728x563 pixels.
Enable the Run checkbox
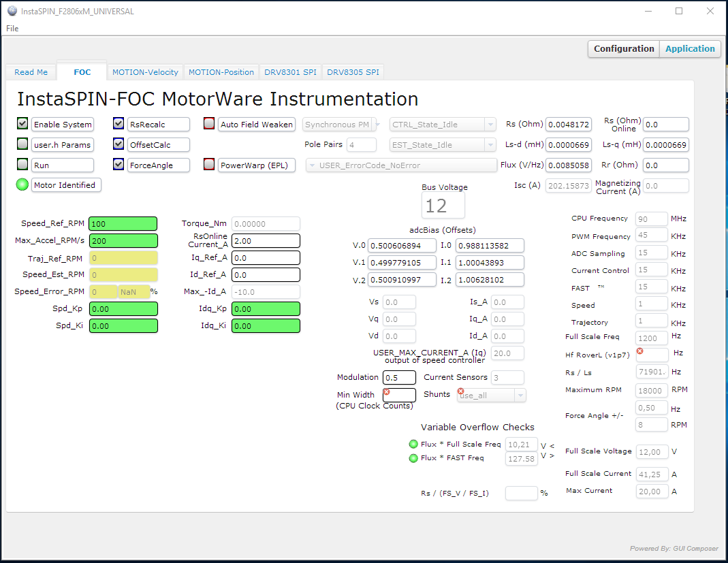point(22,164)
